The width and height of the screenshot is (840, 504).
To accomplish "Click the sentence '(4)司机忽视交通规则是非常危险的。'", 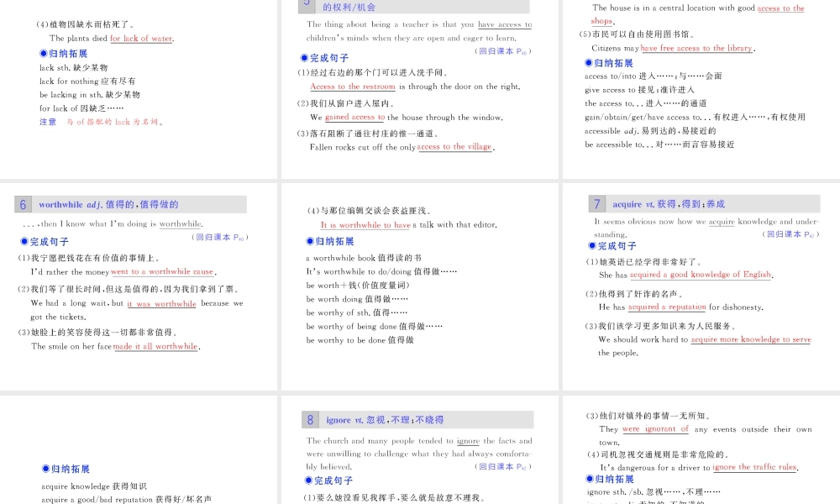I will point(659,454).
